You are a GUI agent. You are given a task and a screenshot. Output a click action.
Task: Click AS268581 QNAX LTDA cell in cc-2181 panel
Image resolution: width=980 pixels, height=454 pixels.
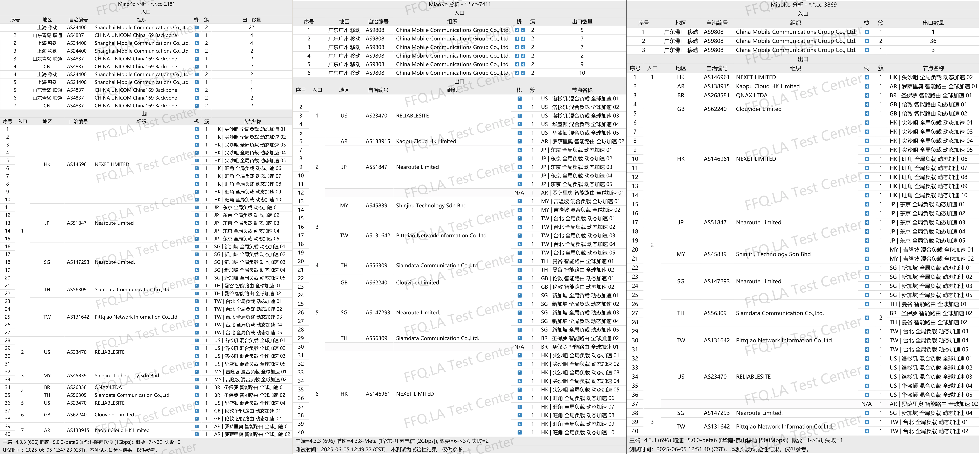78,387
